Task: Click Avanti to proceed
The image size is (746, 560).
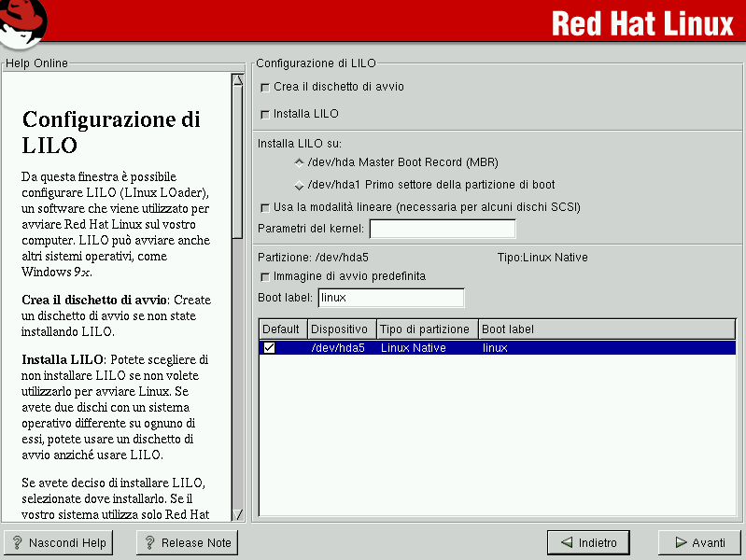Action: tap(698, 542)
